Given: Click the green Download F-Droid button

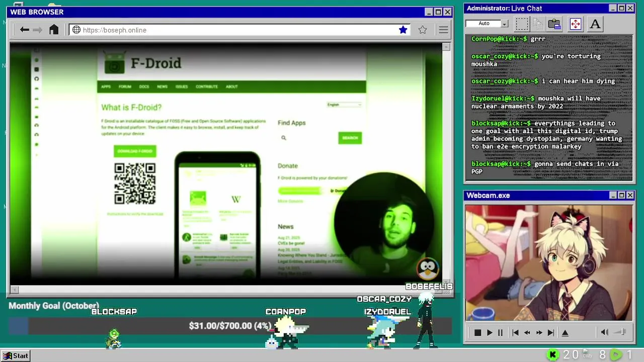Looking at the screenshot, I should point(135,151).
